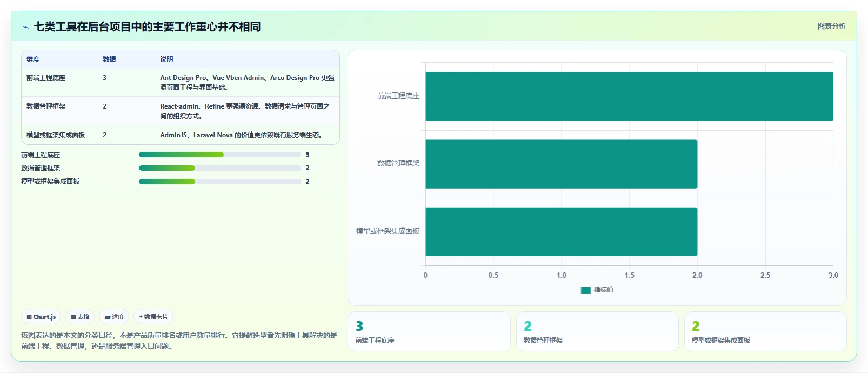The height and width of the screenshot is (373, 868).
Task: Click the 数据管理框架 progress bar
Action: tap(219, 168)
